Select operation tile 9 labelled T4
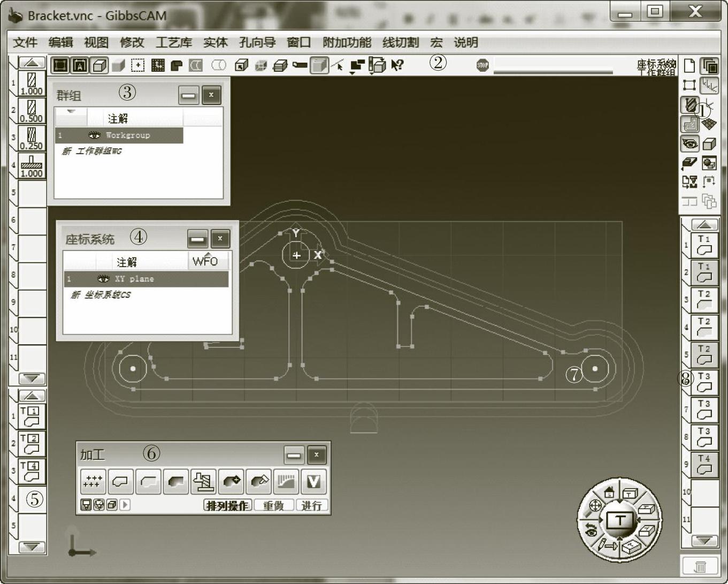 [x=704, y=465]
